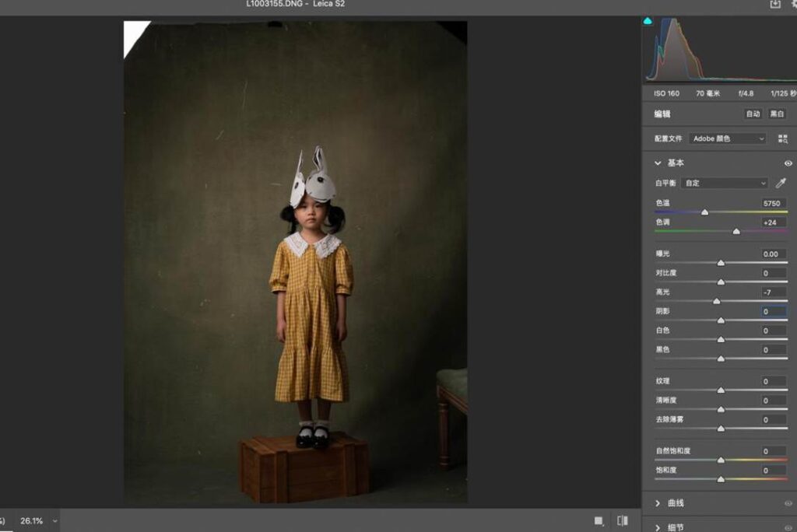This screenshot has height=532, width=797.
Task: Click the before/after view icon
Action: click(622, 520)
